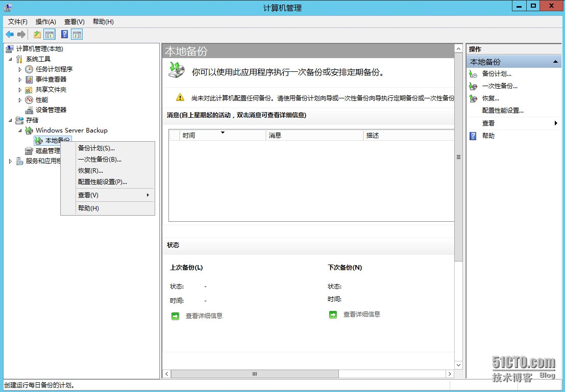Image resolution: width=565 pixels, height=392 pixels.
Task: Click the Windows Server Backup tree icon
Action: pos(29,130)
